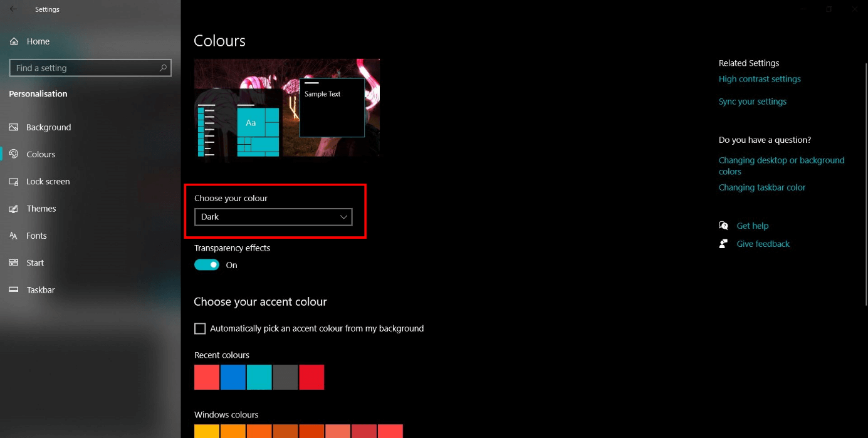Select the teal recent colour swatch
This screenshot has height=438, width=868.
tap(259, 377)
